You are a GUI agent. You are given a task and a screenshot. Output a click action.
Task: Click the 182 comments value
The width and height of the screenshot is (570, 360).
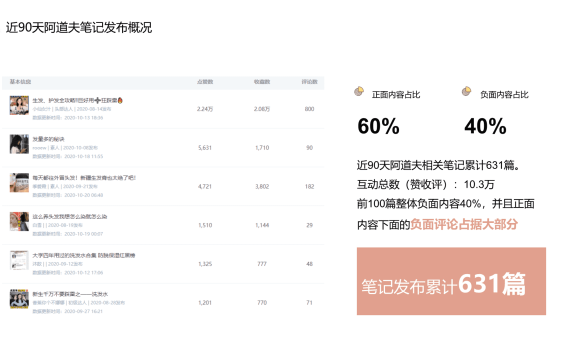click(309, 187)
